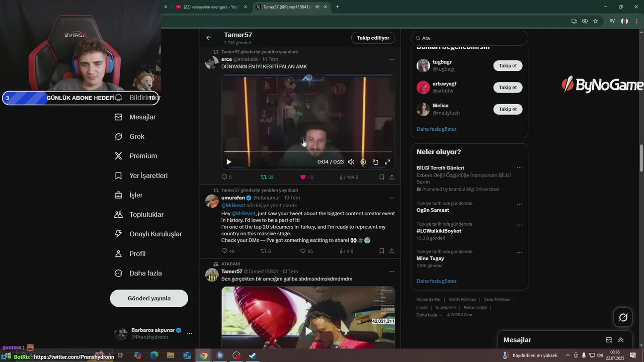Like umurafan's post with 95 likes
Image resolution: width=644 pixels, height=362 pixels.
click(x=306, y=251)
